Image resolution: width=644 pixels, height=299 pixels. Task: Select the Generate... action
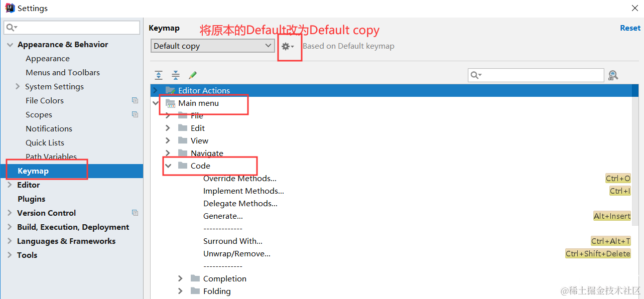[223, 216]
